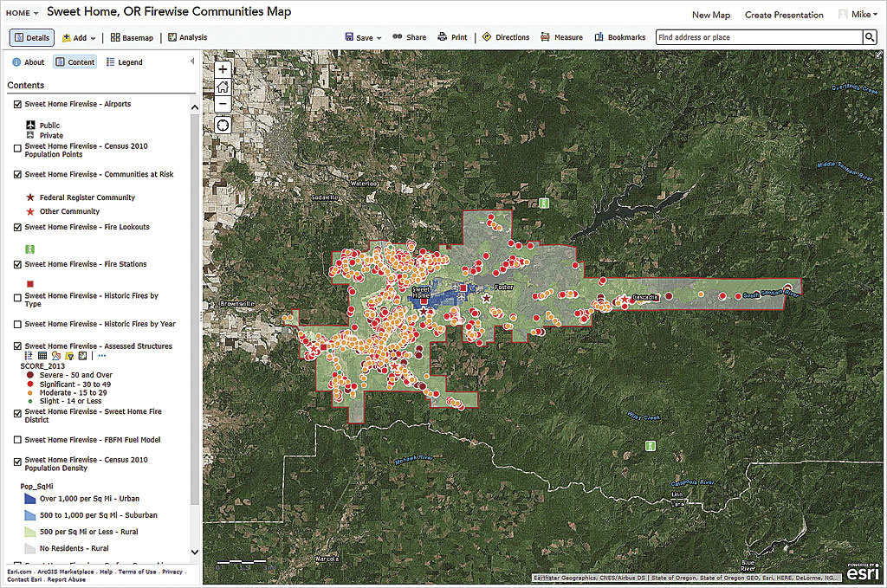Start a search with the magnifier icon

coord(870,37)
